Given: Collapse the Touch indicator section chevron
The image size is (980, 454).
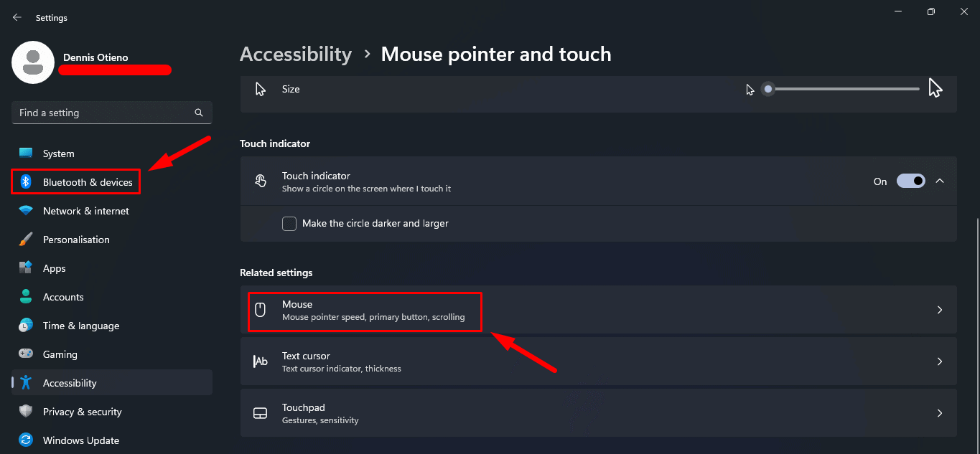Looking at the screenshot, I should [x=940, y=181].
